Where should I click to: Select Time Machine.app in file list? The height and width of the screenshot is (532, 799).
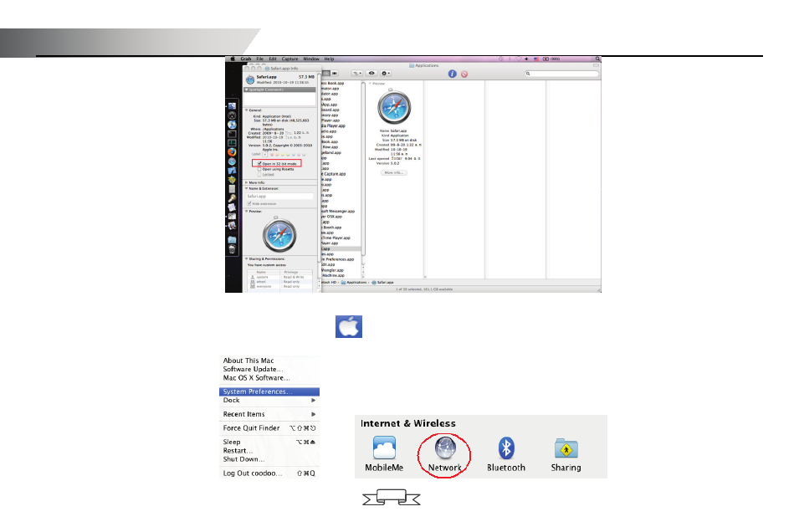(333, 275)
